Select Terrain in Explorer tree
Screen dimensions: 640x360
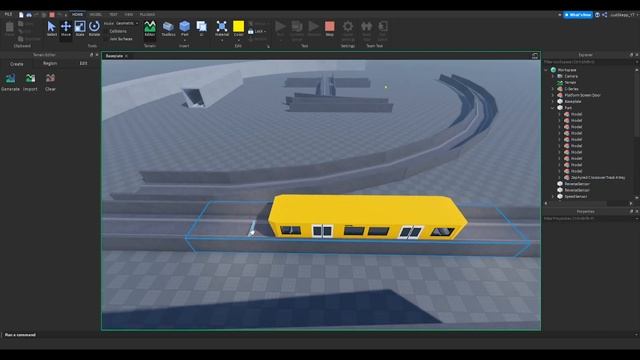[570, 82]
